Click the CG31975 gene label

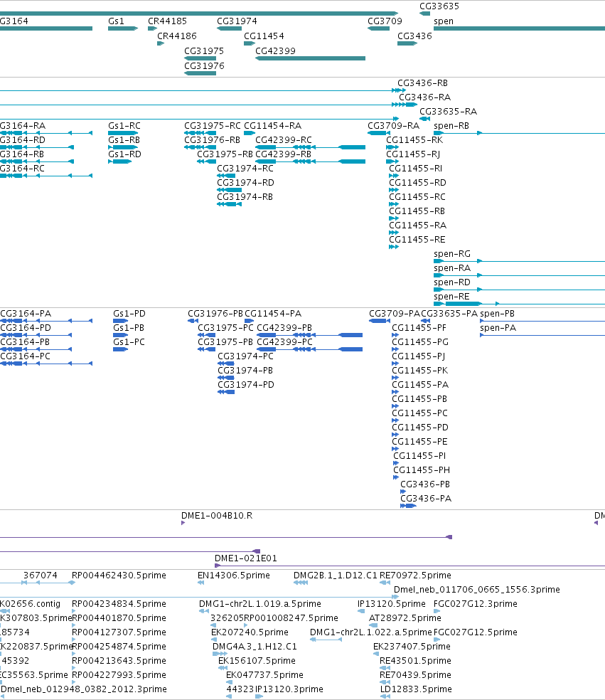point(204,51)
